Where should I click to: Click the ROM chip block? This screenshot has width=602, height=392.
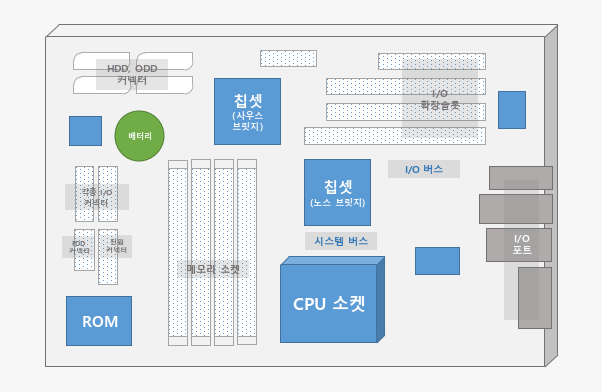coord(99,321)
